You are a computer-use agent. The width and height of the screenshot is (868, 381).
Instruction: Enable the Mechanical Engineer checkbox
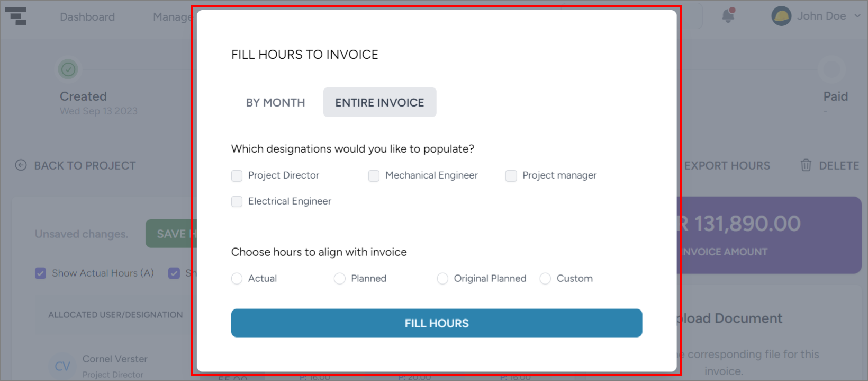[374, 175]
